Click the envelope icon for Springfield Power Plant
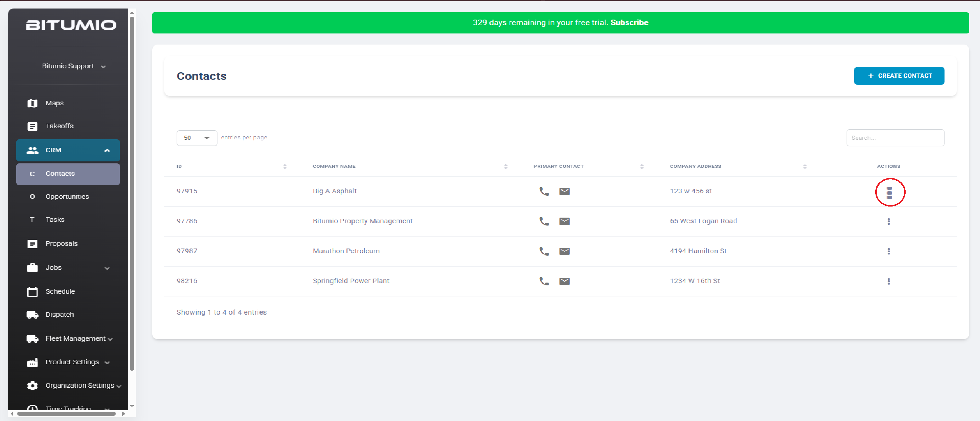The image size is (980, 421). (x=564, y=281)
